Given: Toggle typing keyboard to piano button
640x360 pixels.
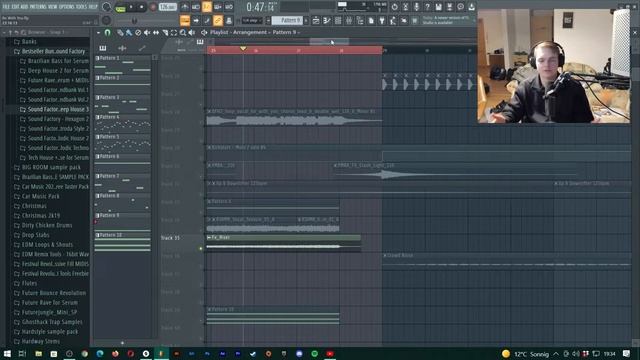Looking at the screenshot, I should (185, 20).
